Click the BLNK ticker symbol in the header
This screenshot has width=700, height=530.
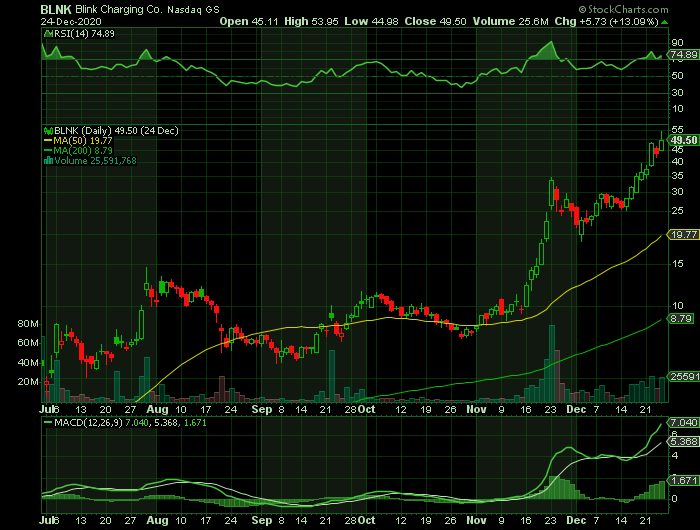coord(56,9)
